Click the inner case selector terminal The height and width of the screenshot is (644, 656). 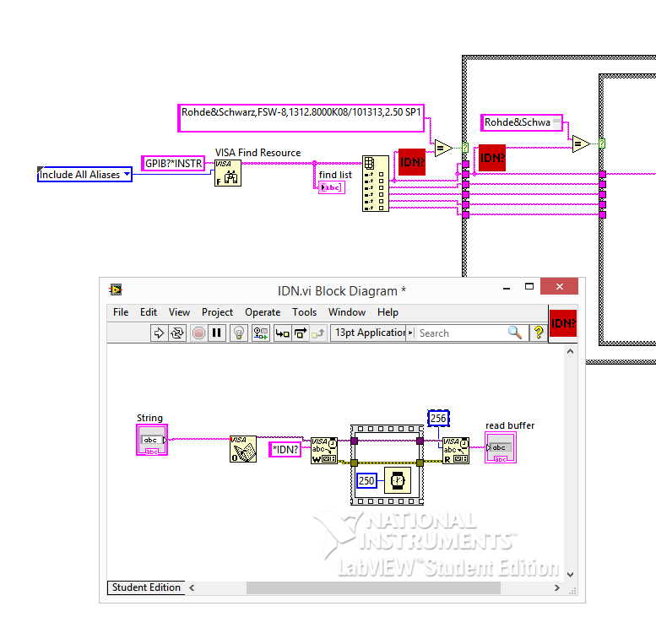pos(602,143)
